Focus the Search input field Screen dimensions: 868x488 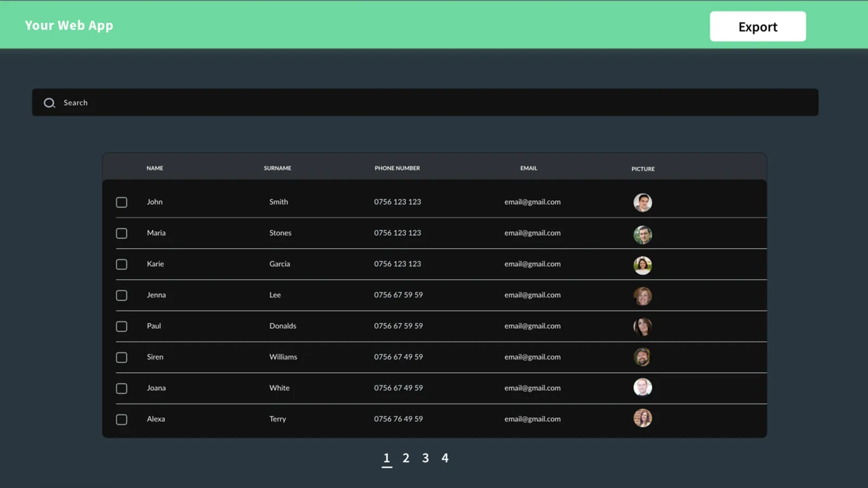(x=425, y=102)
